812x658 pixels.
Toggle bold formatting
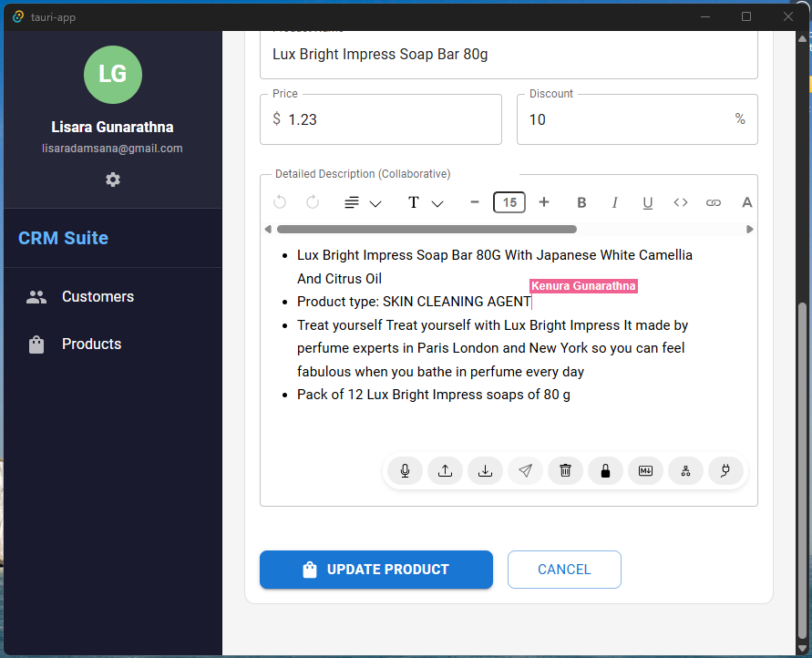(x=581, y=202)
